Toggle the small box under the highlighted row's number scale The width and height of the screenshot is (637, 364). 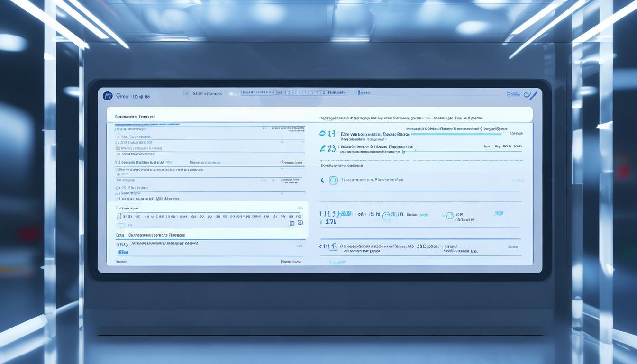(x=120, y=226)
